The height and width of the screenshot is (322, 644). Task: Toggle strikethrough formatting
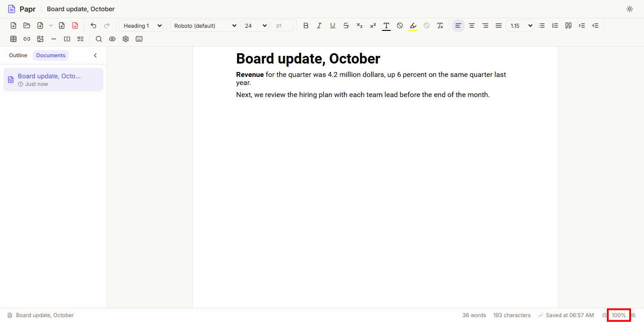pos(346,25)
